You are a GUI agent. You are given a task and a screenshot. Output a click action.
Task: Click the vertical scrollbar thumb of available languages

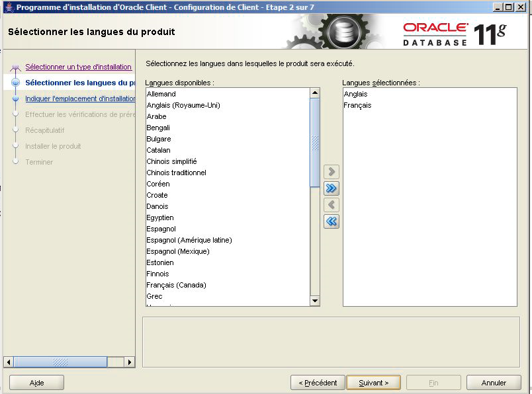[x=315, y=142]
